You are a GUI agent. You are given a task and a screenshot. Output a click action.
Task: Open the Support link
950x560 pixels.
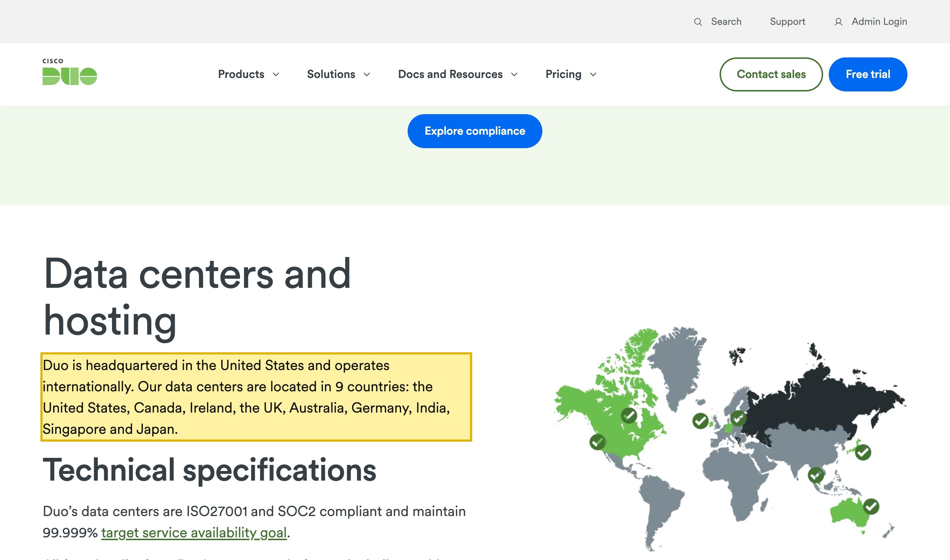tap(787, 22)
